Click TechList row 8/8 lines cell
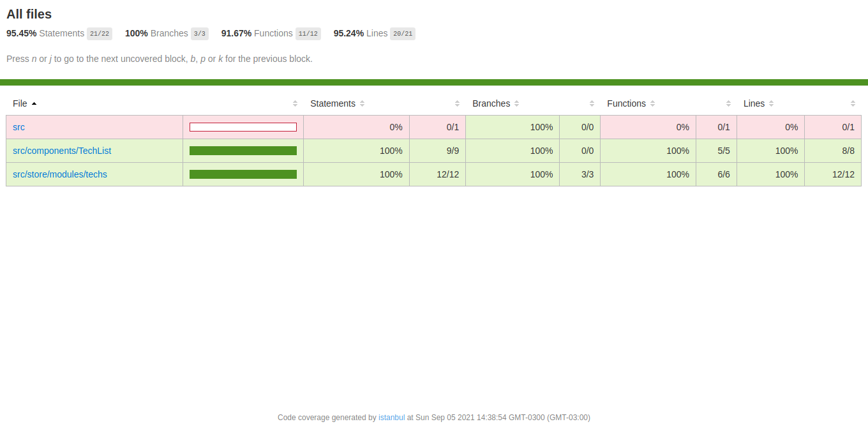The image size is (868, 431). pos(833,151)
